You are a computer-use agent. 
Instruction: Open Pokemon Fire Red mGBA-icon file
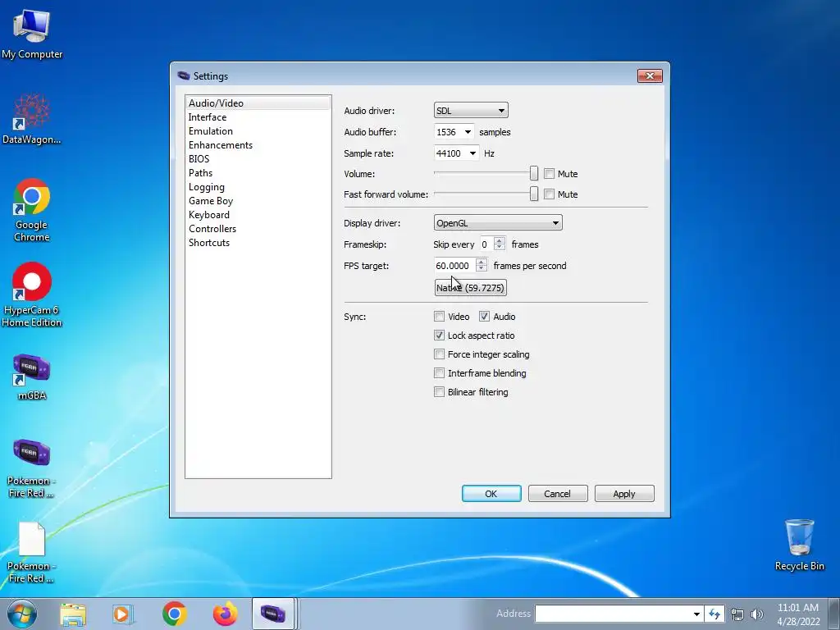32,468
